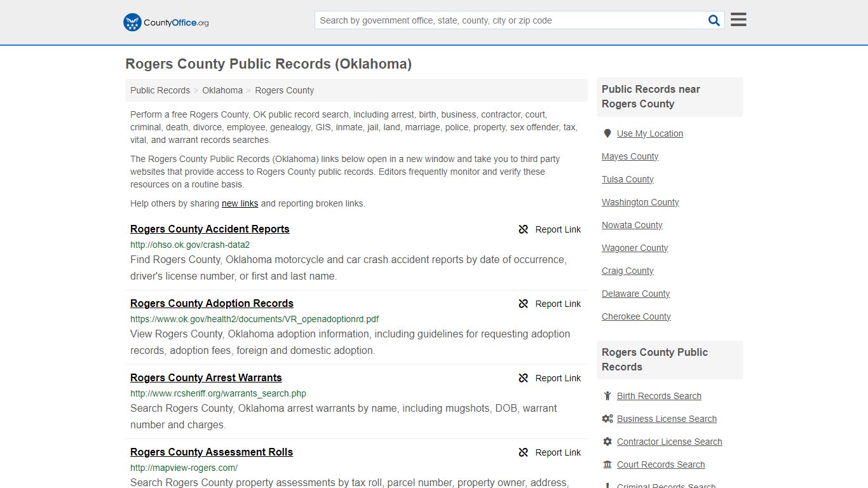868x488 pixels.
Task: Open Rogers County Assessment Rolls
Action: click(212, 452)
